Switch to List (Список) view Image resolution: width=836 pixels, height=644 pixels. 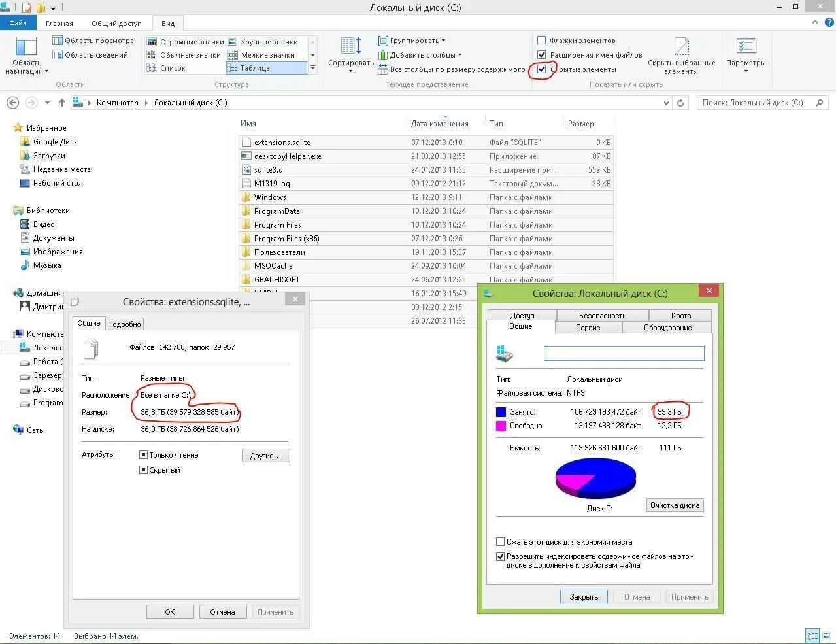[x=167, y=68]
